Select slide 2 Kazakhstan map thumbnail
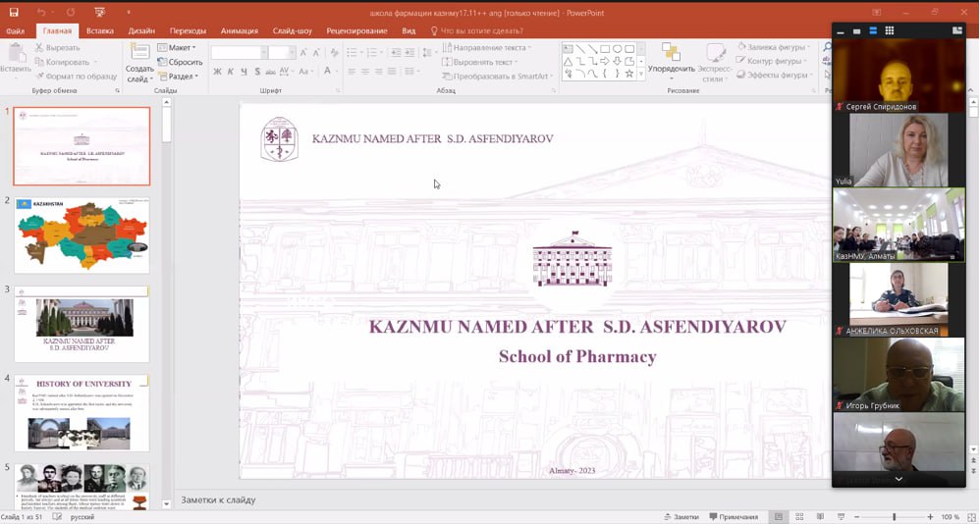980x524 pixels. click(82, 236)
